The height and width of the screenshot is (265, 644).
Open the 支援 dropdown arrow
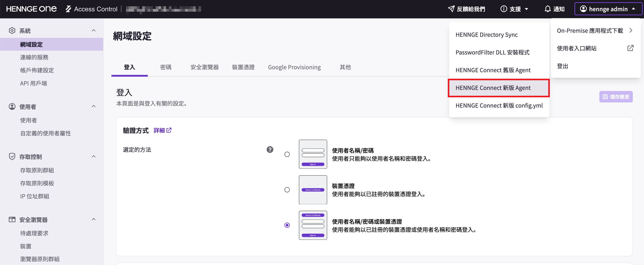click(526, 9)
